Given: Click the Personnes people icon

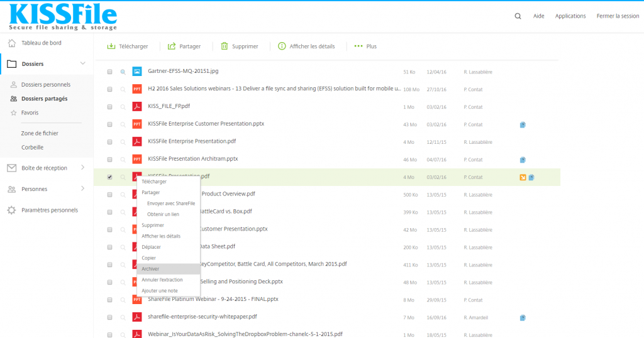Looking at the screenshot, I should coord(12,189).
